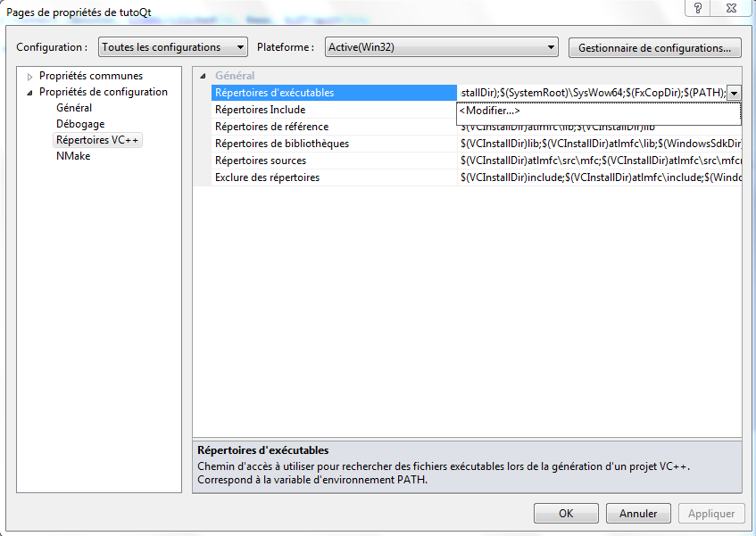Select NMake tree item
The width and height of the screenshot is (756, 536).
click(73, 156)
